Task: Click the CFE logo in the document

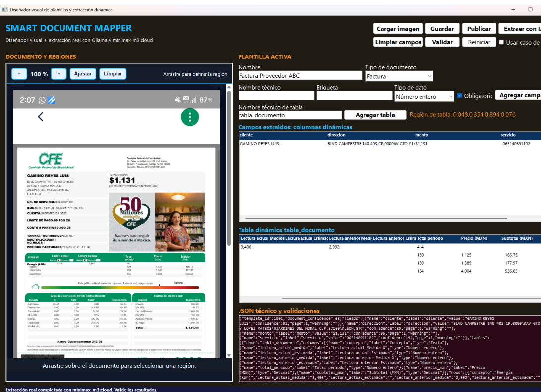Action: [51, 160]
